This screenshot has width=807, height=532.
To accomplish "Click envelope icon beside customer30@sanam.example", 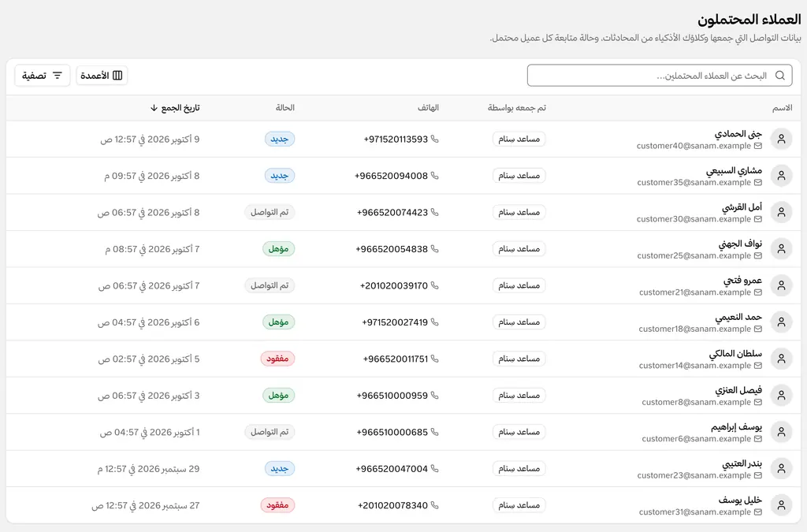I will 758,219.
